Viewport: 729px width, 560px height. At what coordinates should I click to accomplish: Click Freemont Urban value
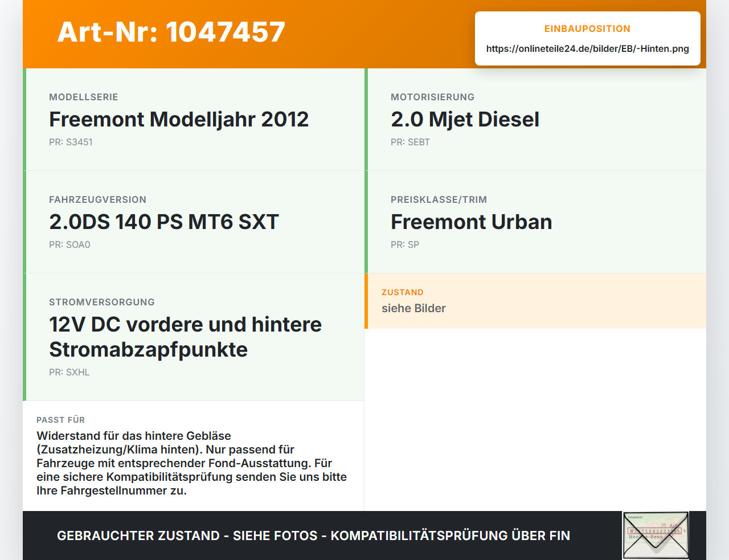[472, 222]
